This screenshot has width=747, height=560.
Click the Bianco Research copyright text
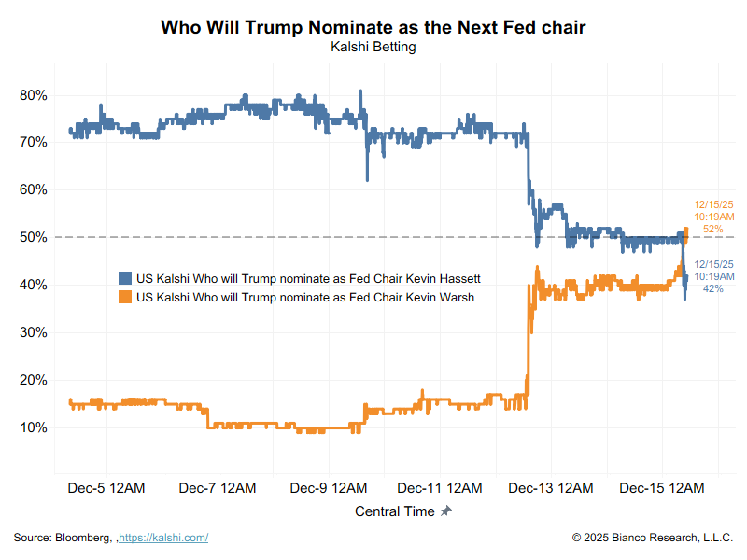653,538
